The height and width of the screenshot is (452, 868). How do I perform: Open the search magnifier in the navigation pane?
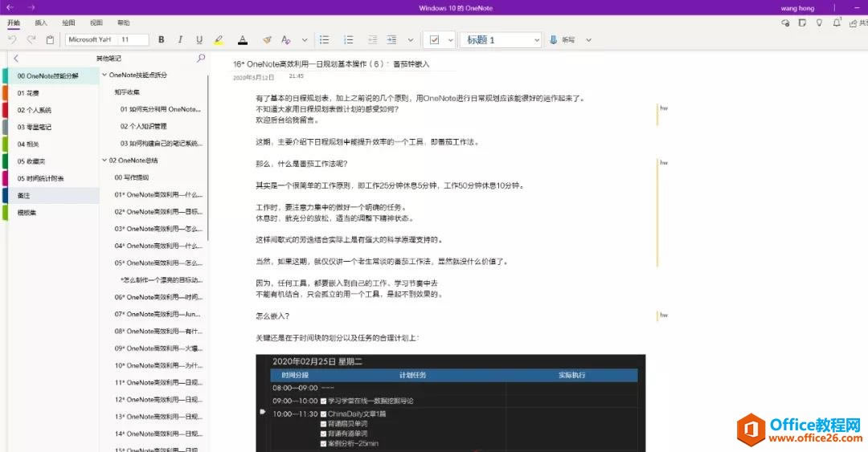(200, 58)
